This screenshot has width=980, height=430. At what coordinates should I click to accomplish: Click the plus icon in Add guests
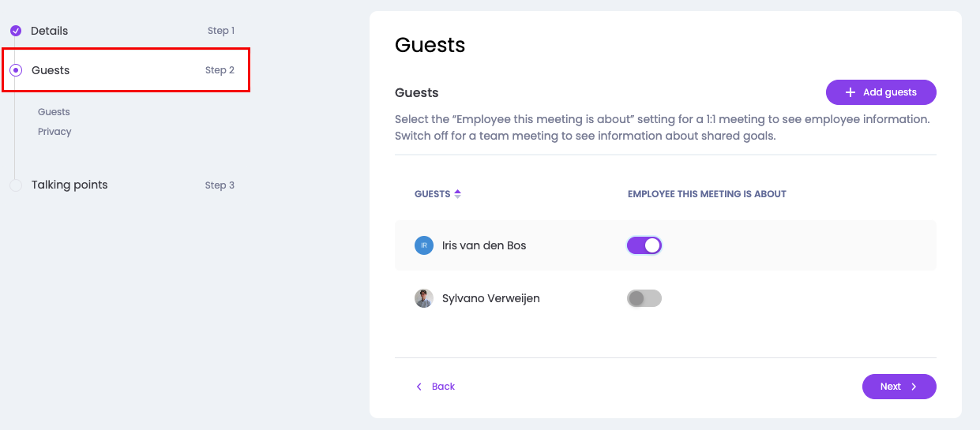point(850,92)
